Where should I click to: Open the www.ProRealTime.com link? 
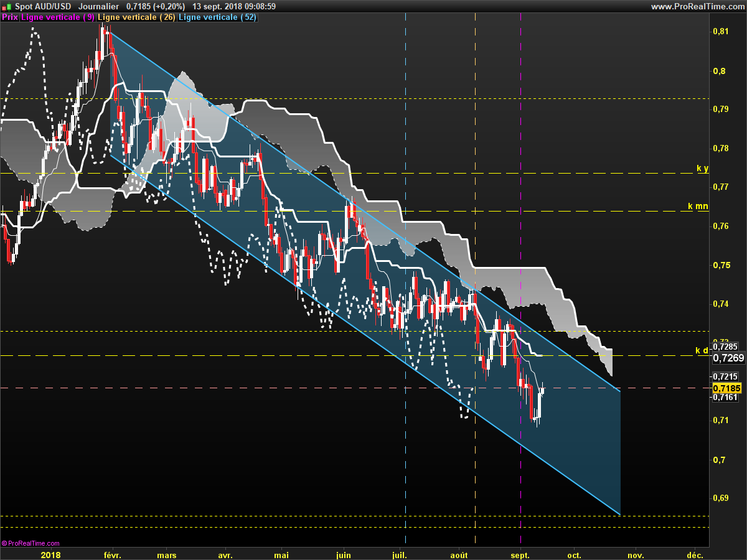[x=697, y=6]
